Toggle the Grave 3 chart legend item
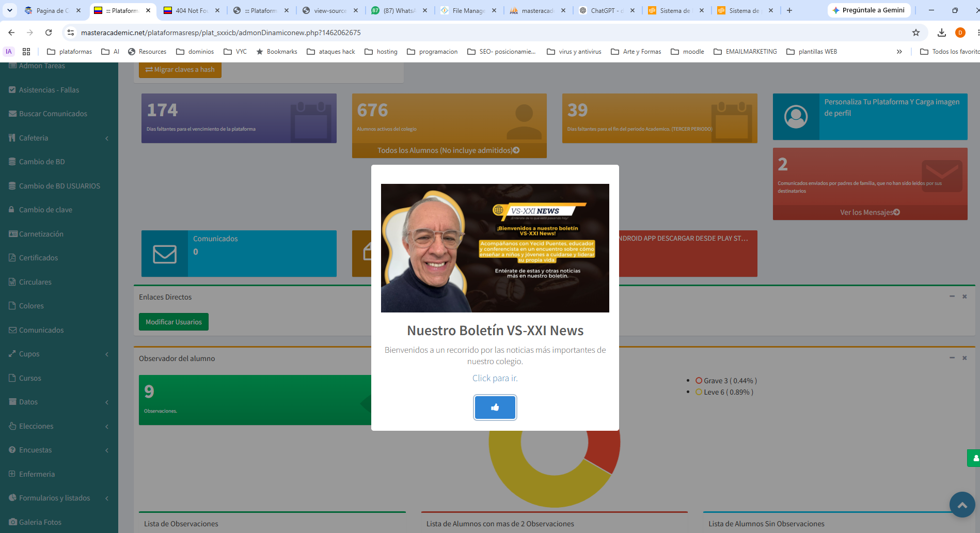The width and height of the screenshot is (980, 533). click(726, 381)
